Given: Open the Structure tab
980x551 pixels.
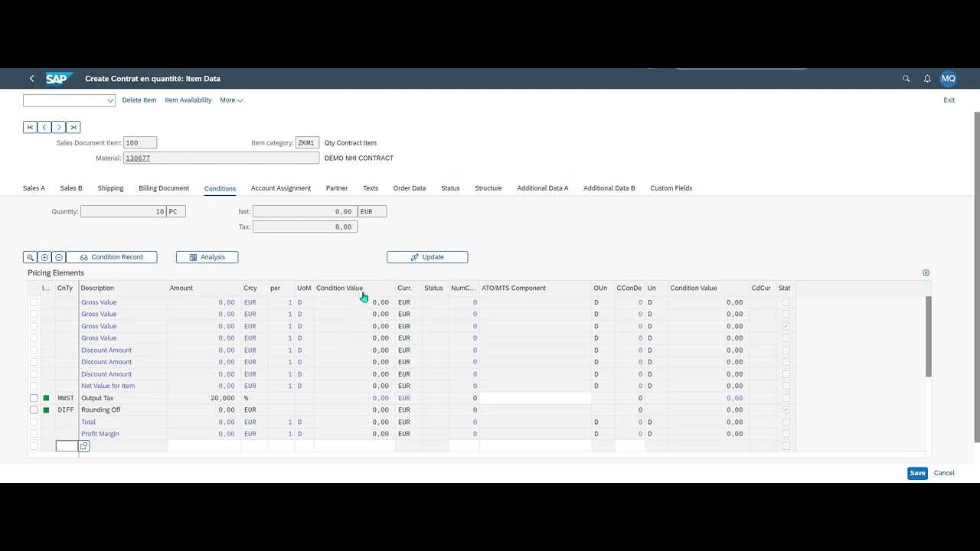Looking at the screenshot, I should click(488, 188).
